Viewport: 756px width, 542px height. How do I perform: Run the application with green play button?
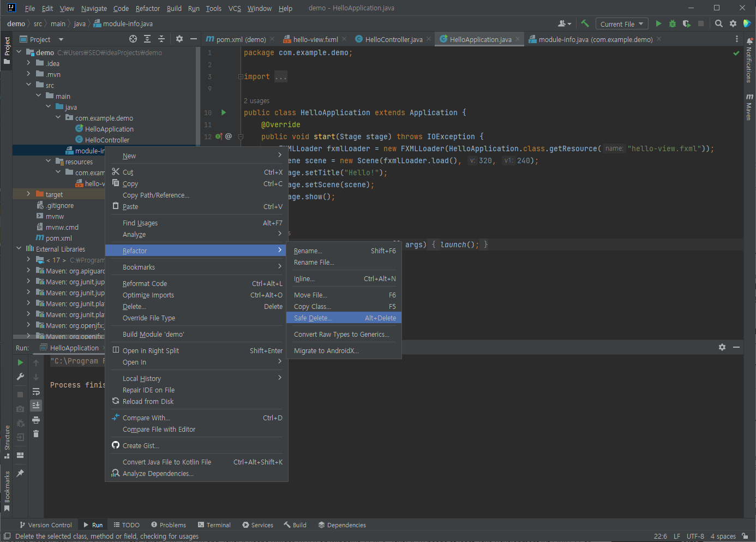point(658,23)
